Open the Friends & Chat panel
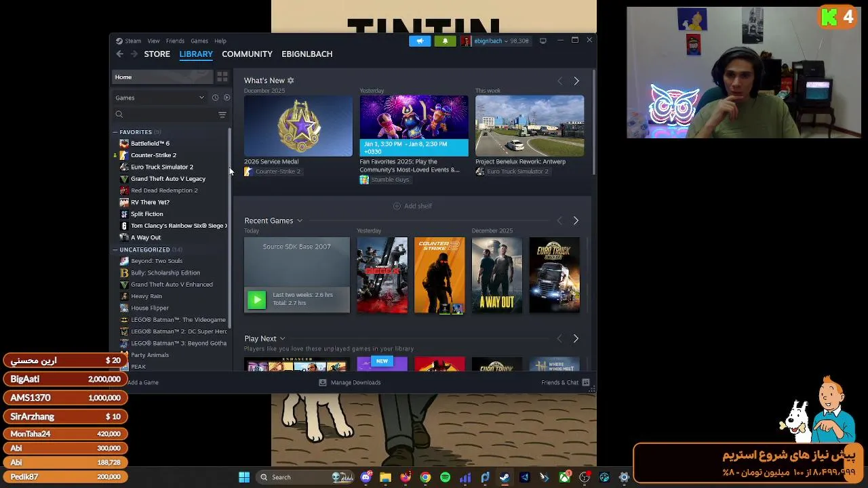This screenshot has width=868, height=488. pyautogui.click(x=565, y=382)
